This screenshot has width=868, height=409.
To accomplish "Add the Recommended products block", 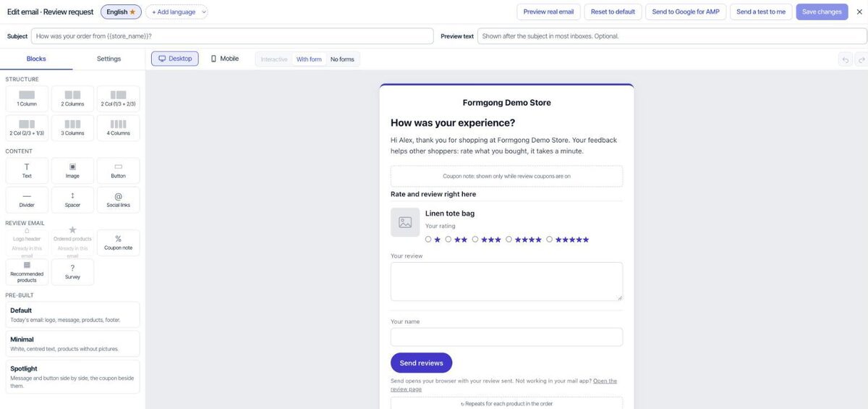I will click(x=27, y=272).
